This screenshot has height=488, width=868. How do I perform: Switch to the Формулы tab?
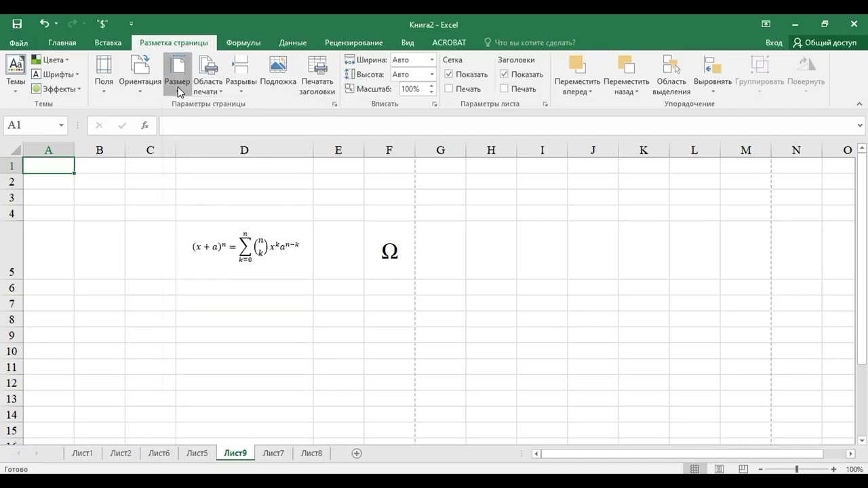point(243,43)
